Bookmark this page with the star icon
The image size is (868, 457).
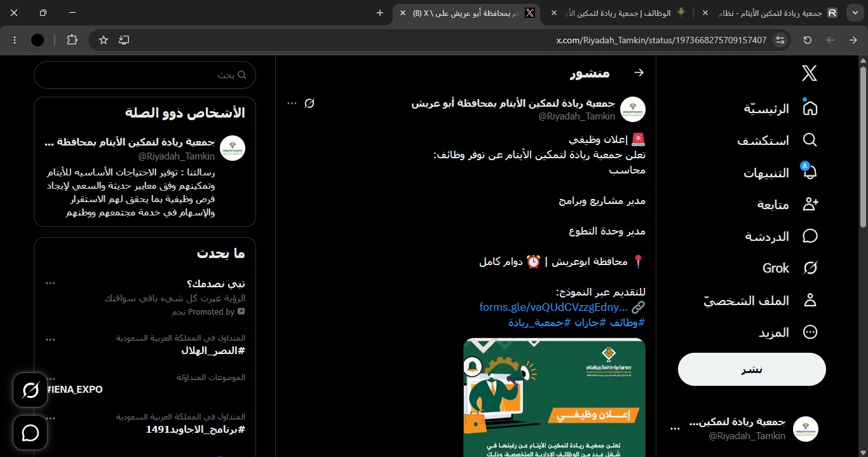(104, 40)
